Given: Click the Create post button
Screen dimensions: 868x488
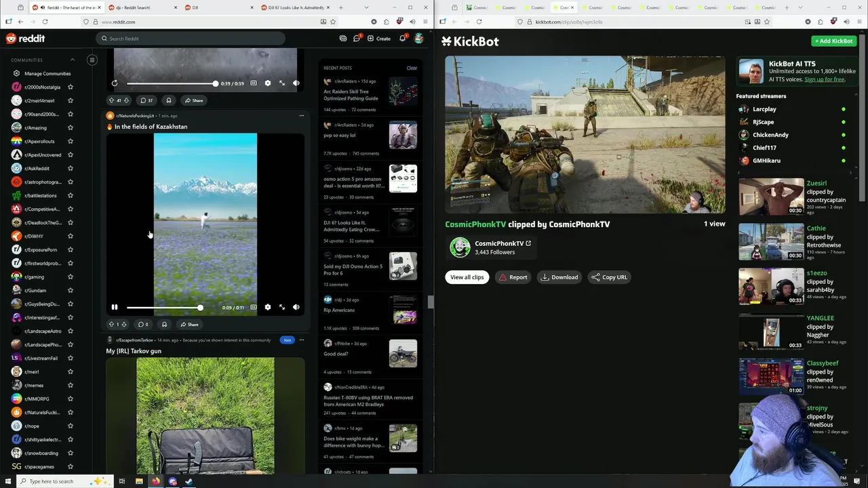Looking at the screenshot, I should 379,39.
